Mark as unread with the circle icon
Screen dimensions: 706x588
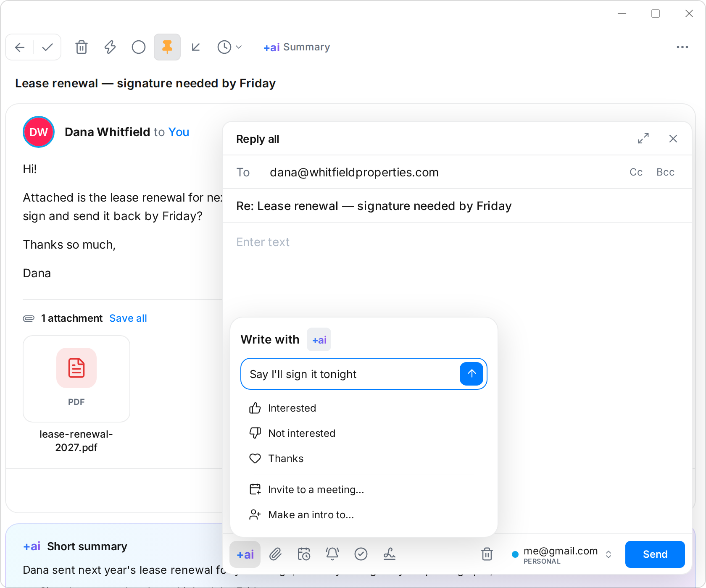click(139, 47)
